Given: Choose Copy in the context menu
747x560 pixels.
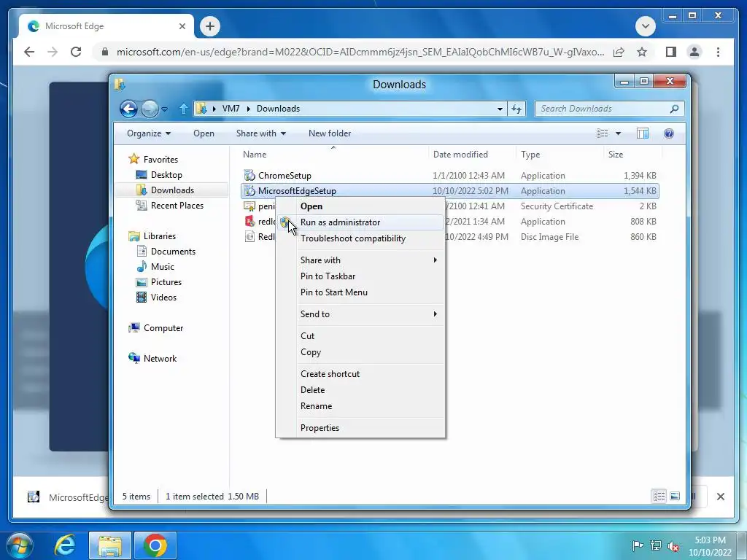Looking at the screenshot, I should click(360, 352).
